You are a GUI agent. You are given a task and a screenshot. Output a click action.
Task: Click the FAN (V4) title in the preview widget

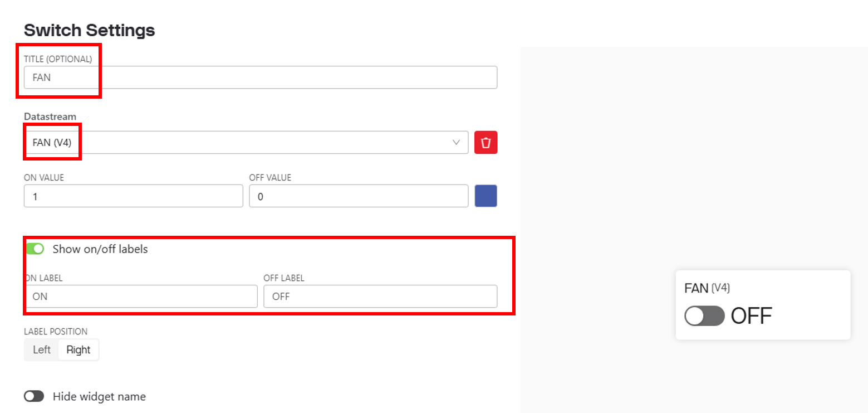[707, 288]
